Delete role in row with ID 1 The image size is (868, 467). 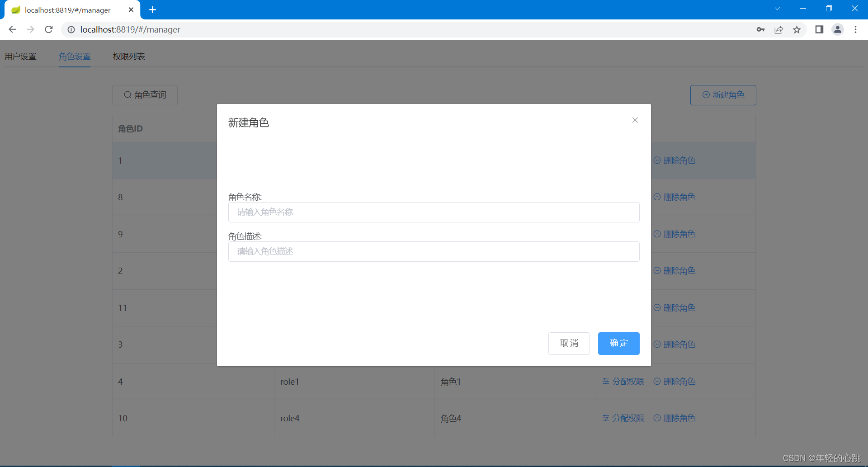pos(675,160)
